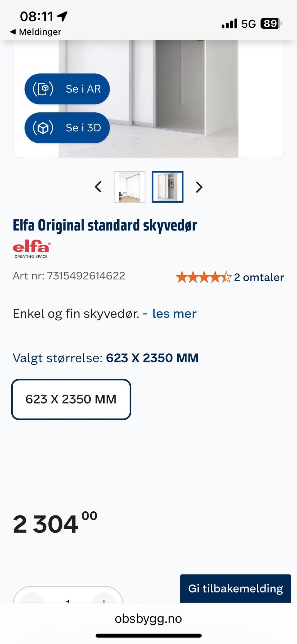The width and height of the screenshot is (297, 644).
Task: Increase quantity with the plus button
Action: pyautogui.click(x=104, y=598)
